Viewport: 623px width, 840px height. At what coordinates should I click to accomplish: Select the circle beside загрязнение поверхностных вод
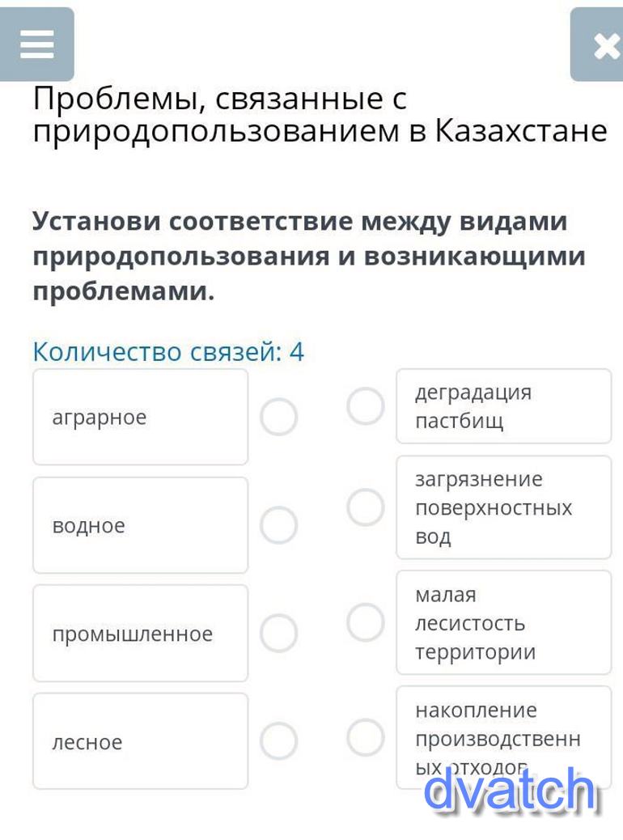click(366, 508)
